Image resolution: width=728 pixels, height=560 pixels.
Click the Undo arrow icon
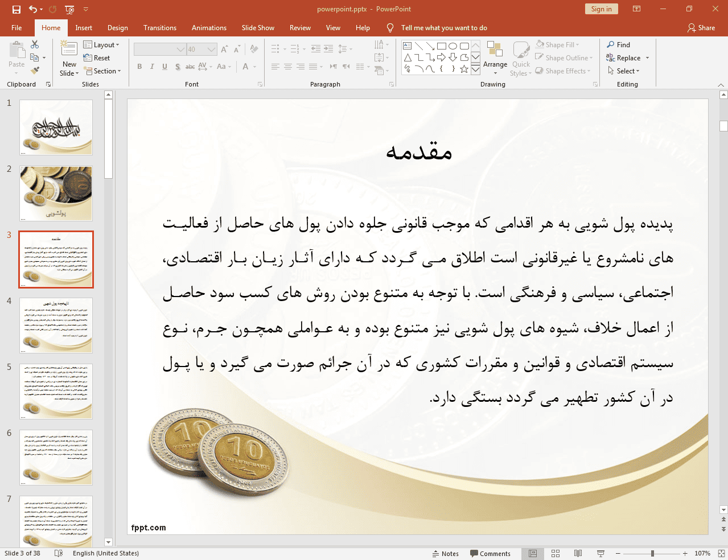point(33,9)
